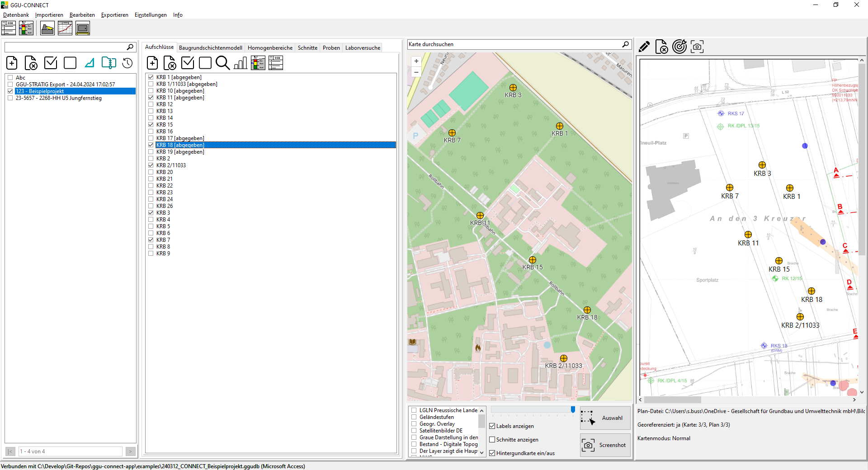Open the Exportieren menu
Screen dimensions: 868x470
pos(114,15)
